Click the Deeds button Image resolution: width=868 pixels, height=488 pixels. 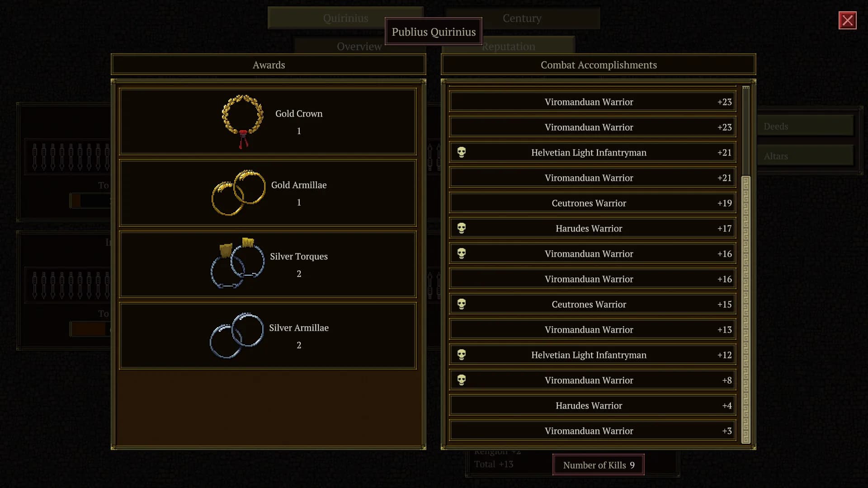tap(805, 126)
